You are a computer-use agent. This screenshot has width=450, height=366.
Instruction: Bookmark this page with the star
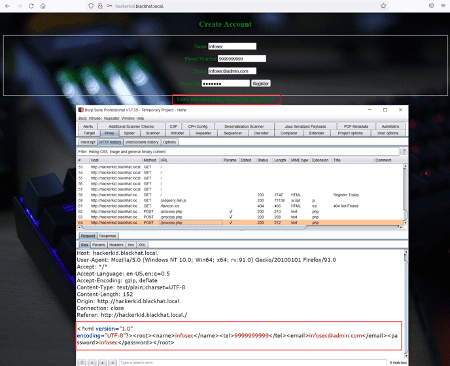(x=383, y=6)
